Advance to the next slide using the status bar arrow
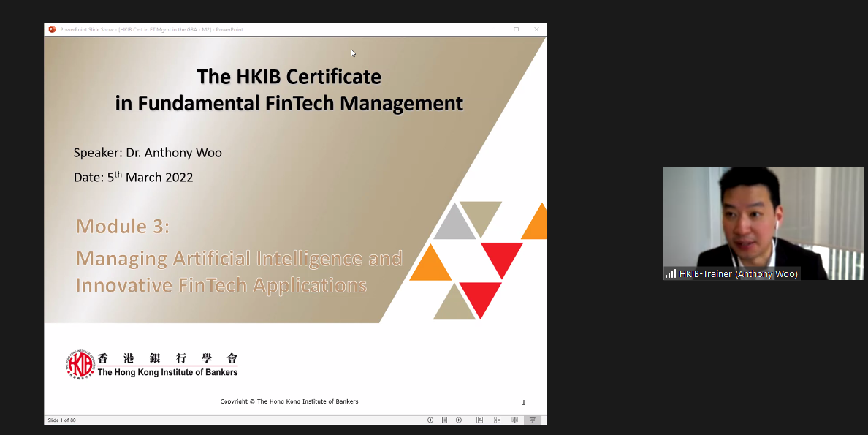Viewport: 868px width, 435px height. [459, 420]
